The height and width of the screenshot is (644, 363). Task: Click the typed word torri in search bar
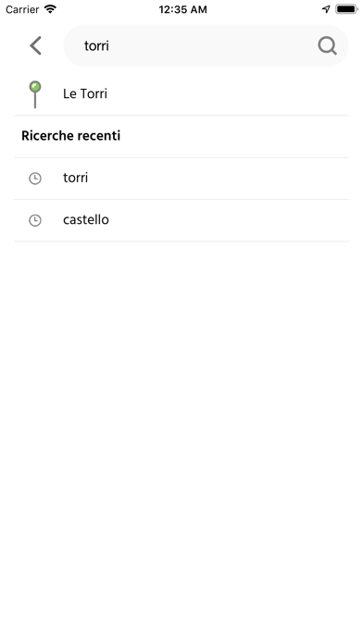[96, 45]
